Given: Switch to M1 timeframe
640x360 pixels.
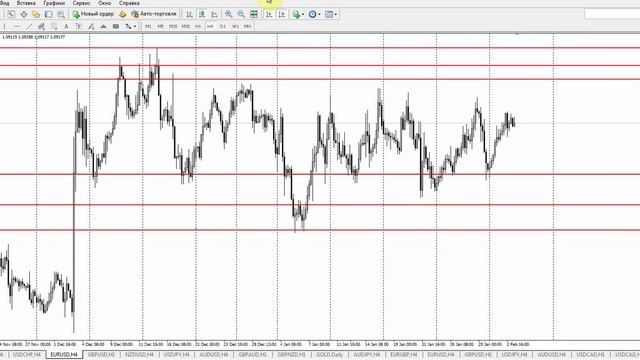Looking at the screenshot, I should click(148, 26).
